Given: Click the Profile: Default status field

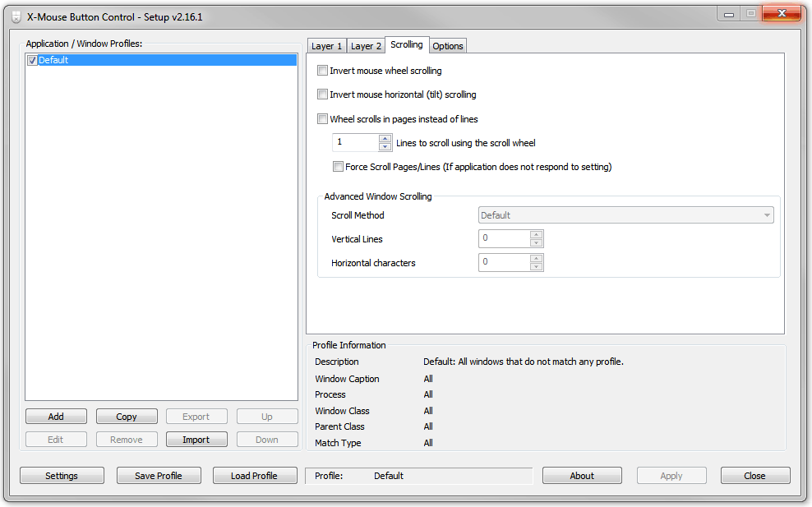Looking at the screenshot, I should click(418, 476).
